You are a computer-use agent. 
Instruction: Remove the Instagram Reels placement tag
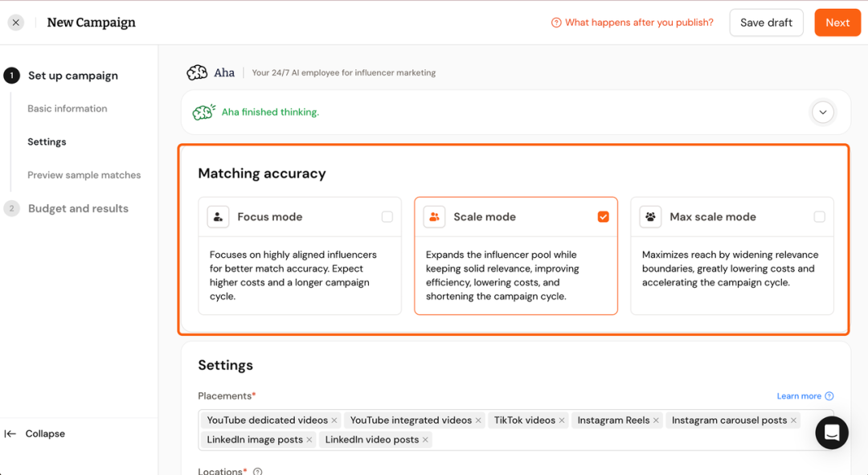(x=656, y=420)
